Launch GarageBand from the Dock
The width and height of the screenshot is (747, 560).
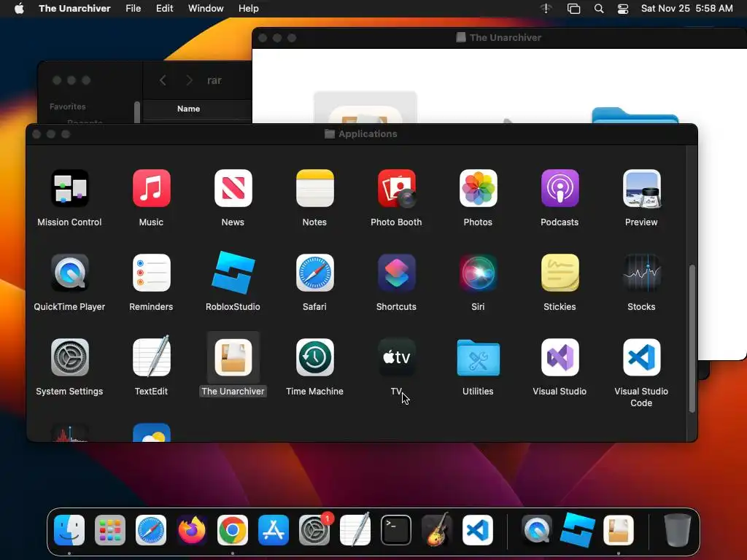coord(437,529)
